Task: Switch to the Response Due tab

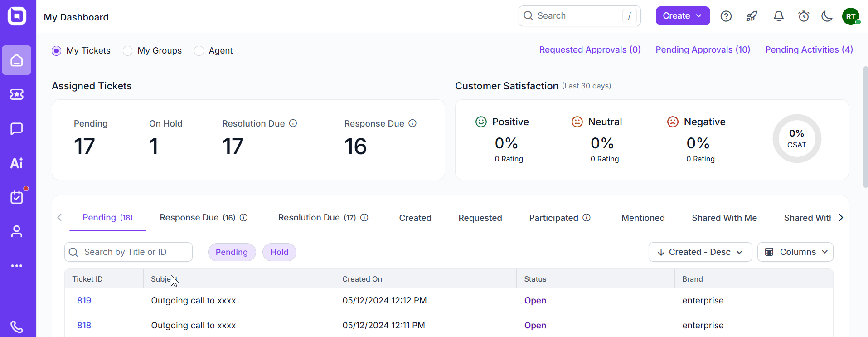Action: (x=198, y=218)
